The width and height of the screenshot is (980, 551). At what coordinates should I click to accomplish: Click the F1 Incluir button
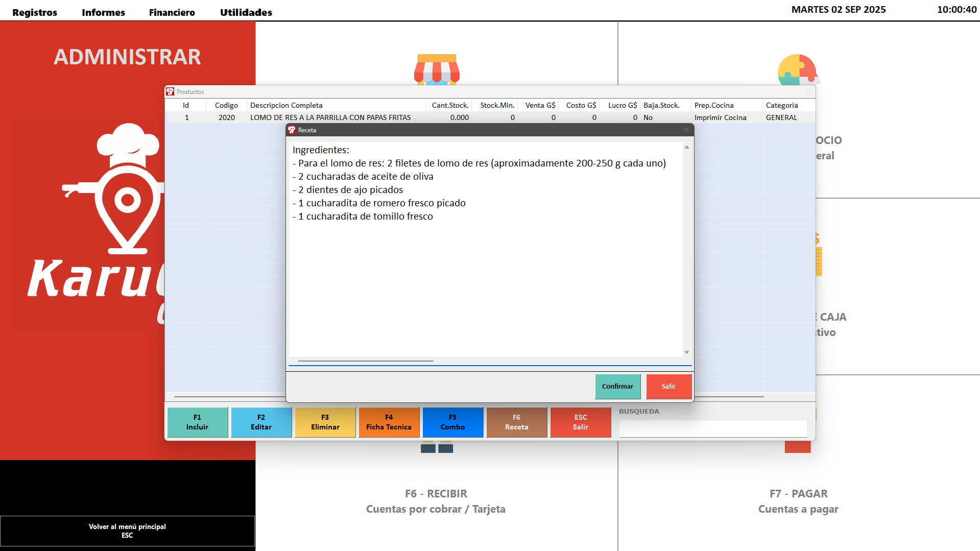(x=198, y=422)
